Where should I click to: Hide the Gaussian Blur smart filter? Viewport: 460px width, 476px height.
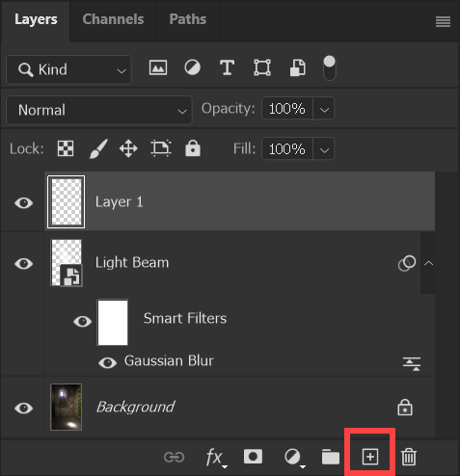[x=107, y=362]
